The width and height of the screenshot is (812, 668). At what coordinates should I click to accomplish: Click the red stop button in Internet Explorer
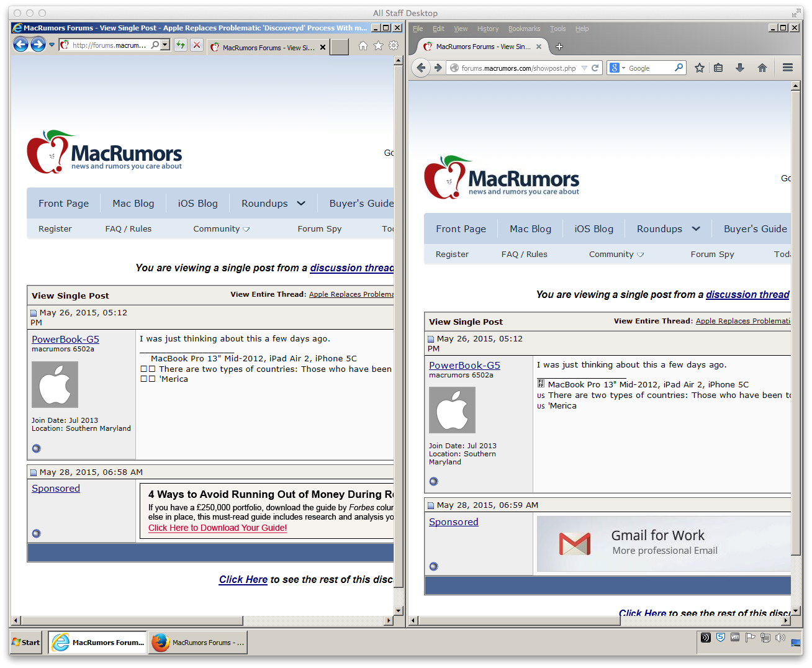coord(197,45)
